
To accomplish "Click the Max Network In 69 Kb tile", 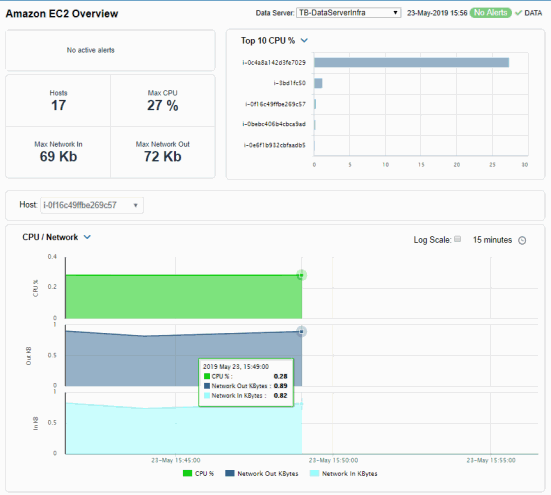I will coord(58,152).
